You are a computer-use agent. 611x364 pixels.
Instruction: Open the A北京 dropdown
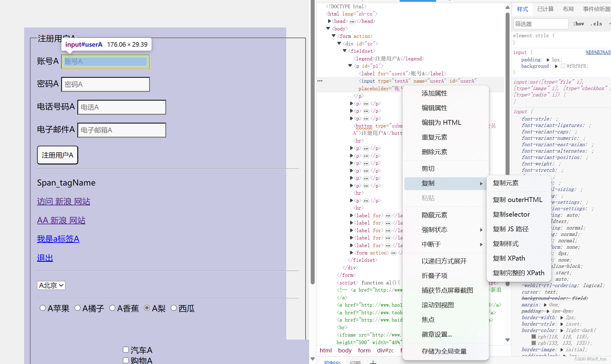tap(51, 285)
